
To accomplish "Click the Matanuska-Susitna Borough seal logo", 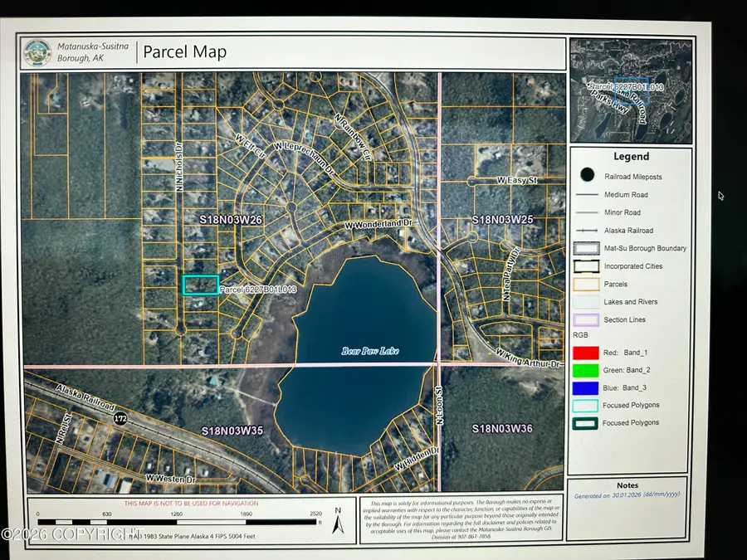I will (39, 51).
